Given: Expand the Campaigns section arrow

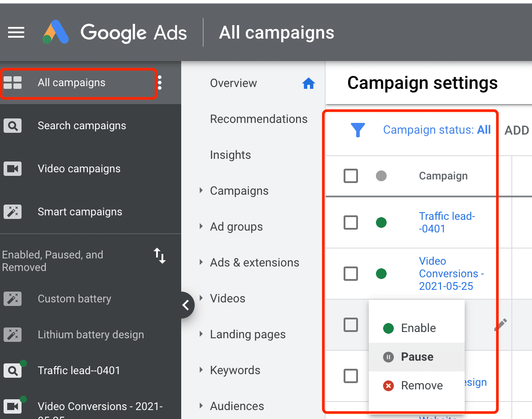Looking at the screenshot, I should coord(201,190).
